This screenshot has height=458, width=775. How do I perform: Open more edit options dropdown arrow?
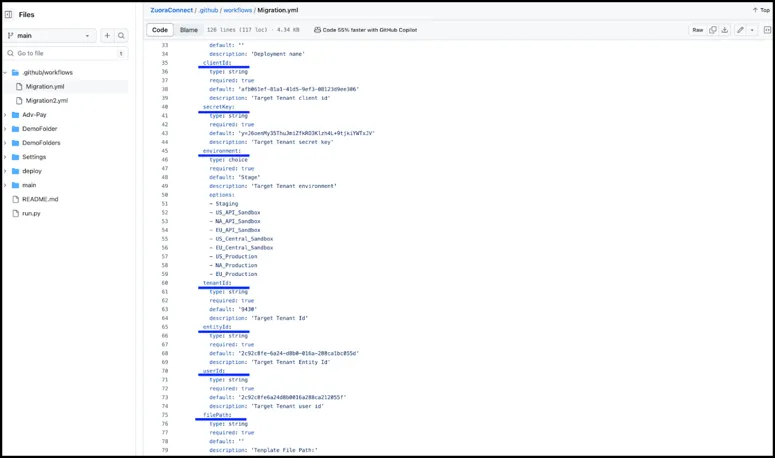752,30
